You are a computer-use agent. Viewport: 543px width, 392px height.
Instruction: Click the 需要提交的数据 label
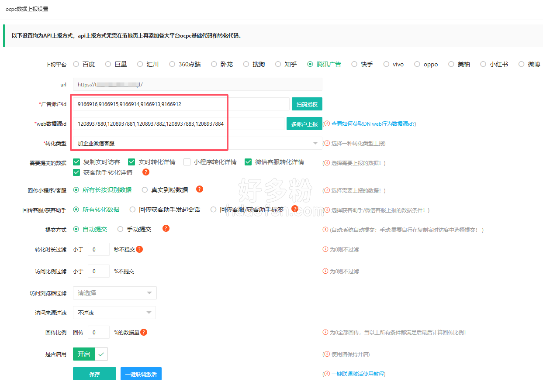pos(48,163)
